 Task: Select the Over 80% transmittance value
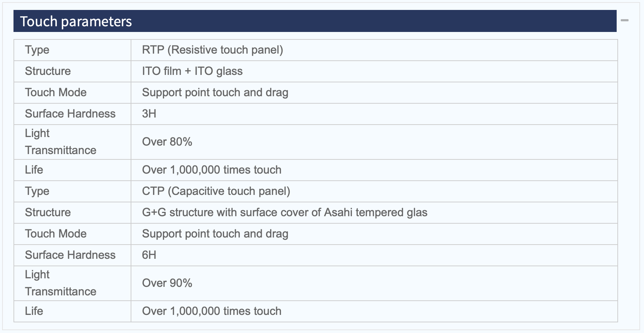167,142
